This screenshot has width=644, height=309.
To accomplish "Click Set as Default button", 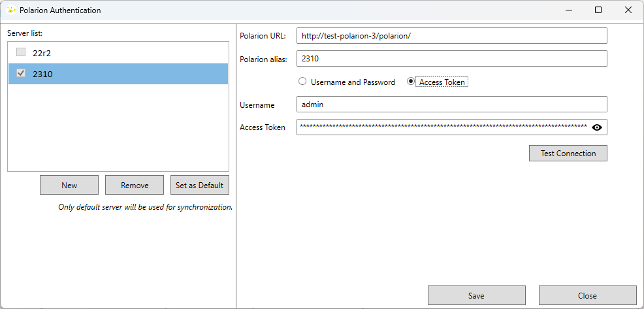I will 199,185.
